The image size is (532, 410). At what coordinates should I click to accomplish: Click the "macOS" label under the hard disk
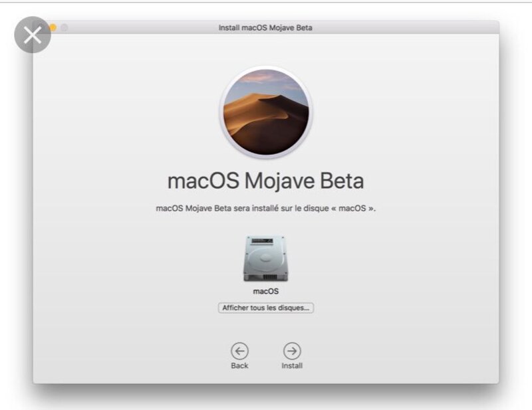pyautogui.click(x=265, y=291)
